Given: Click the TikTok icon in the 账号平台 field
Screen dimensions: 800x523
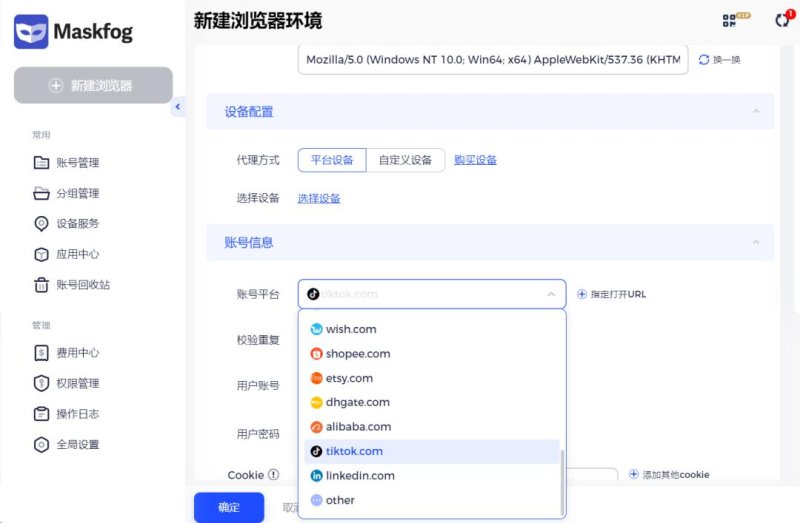Looking at the screenshot, I should click(x=313, y=294).
